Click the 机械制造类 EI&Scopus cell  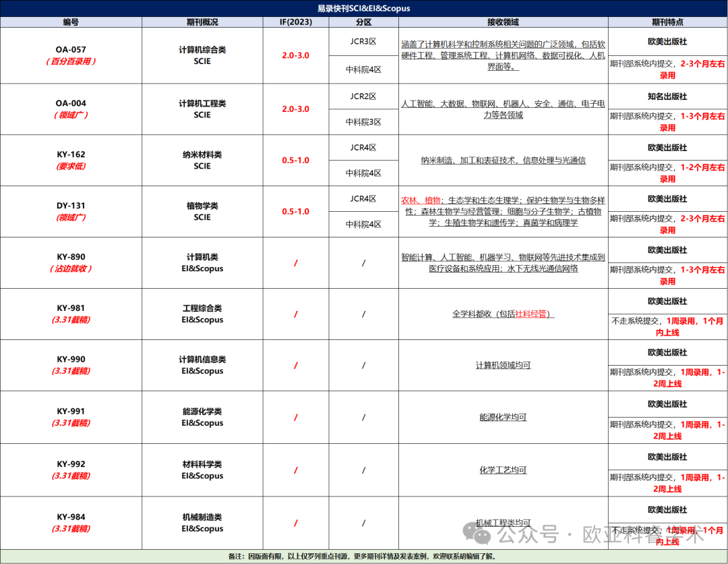click(x=202, y=523)
